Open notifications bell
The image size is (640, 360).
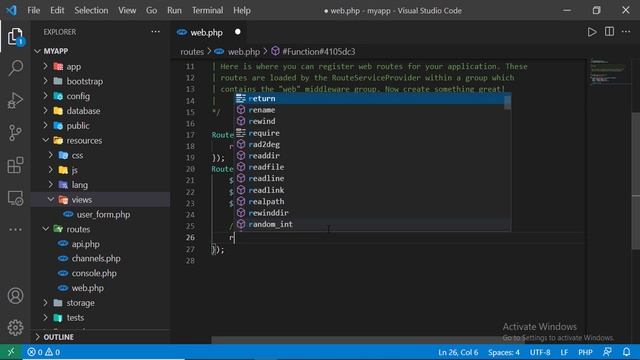627,352
